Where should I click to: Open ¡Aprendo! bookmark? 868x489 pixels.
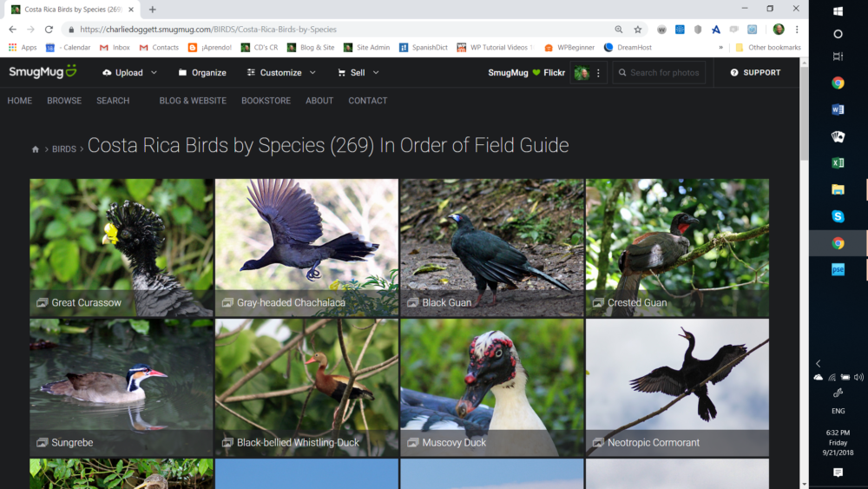[x=210, y=48]
